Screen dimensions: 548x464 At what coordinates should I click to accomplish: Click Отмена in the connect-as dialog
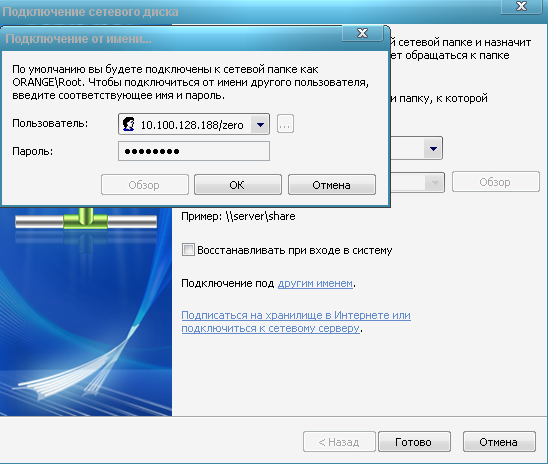[332, 184]
